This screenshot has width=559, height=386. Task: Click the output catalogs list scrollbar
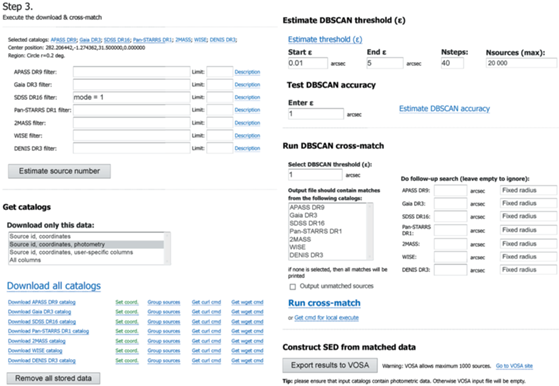pyautogui.click(x=370, y=231)
